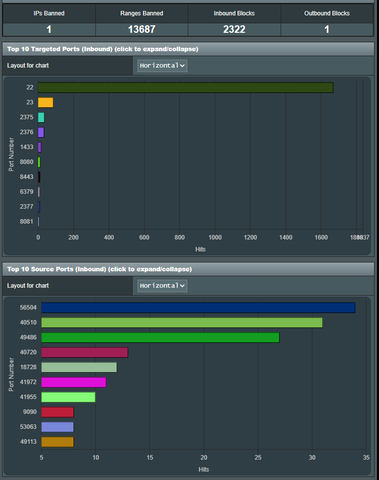The height and width of the screenshot is (480, 379).
Task: Select the orange bar for port 23
Action: (x=46, y=102)
